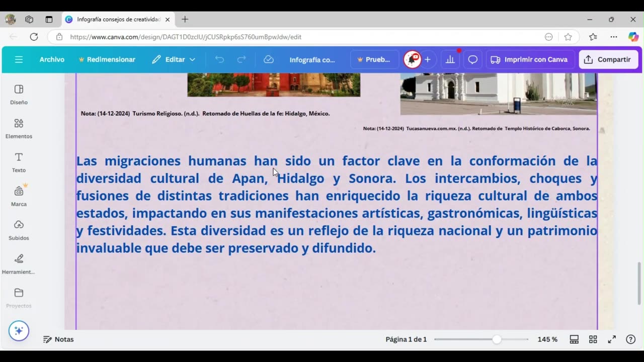644x362 pixels.
Task: Select the Tucasanueva.com.mx note caption
Action: pos(476,129)
